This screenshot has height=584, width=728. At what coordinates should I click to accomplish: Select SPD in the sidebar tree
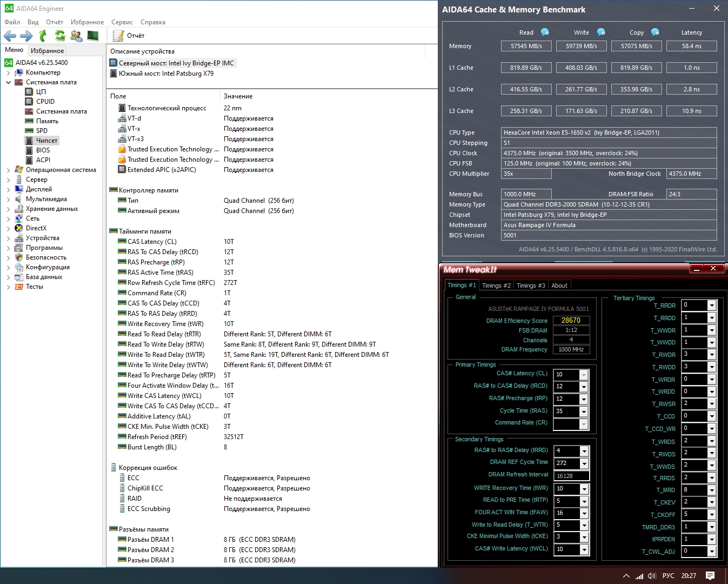tap(42, 131)
